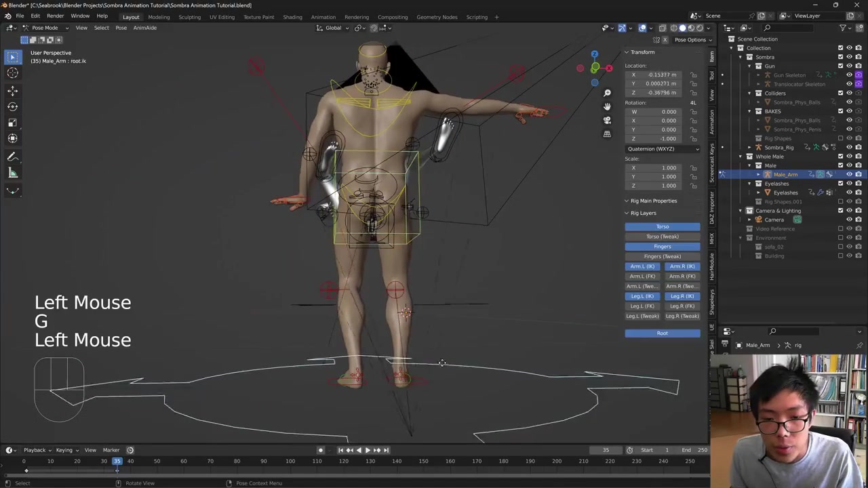Toggle the camera view icon
The image size is (868, 488).
click(607, 120)
